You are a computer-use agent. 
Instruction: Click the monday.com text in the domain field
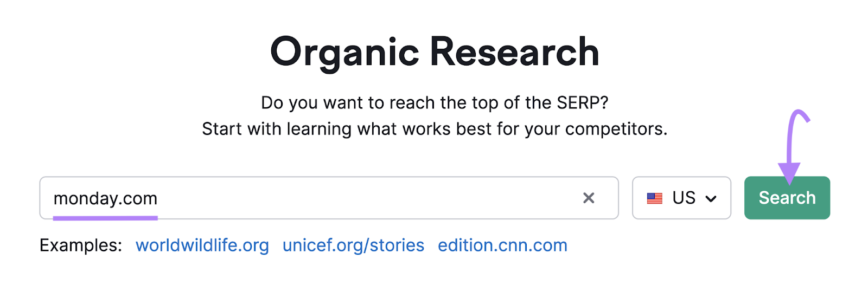[105, 198]
